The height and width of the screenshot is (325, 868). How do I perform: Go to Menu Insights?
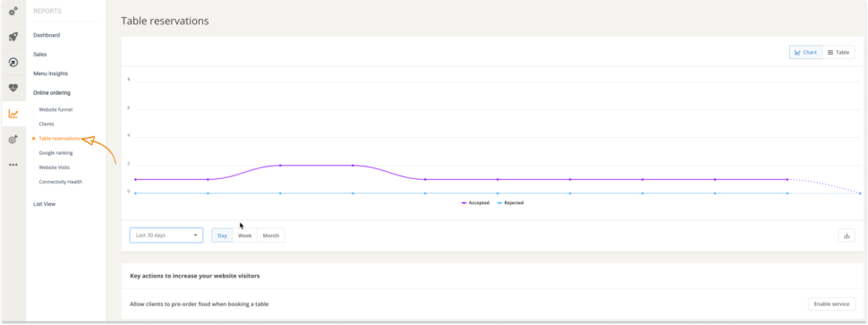click(x=50, y=73)
